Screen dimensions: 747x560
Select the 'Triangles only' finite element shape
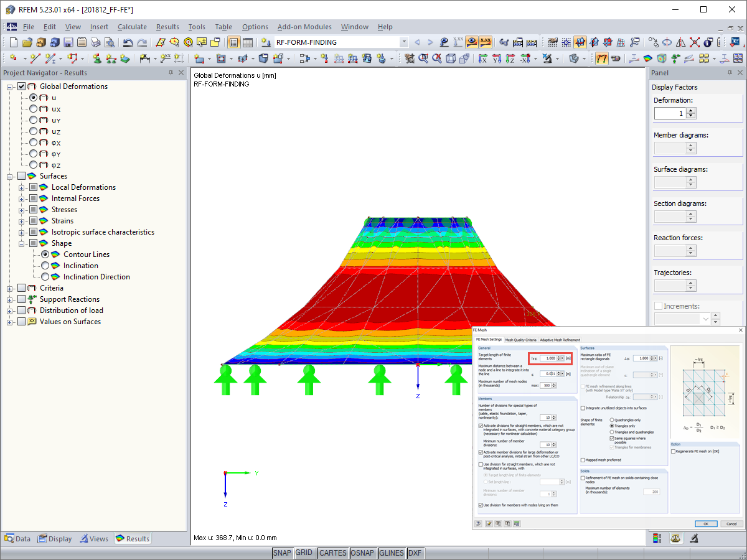613,426
